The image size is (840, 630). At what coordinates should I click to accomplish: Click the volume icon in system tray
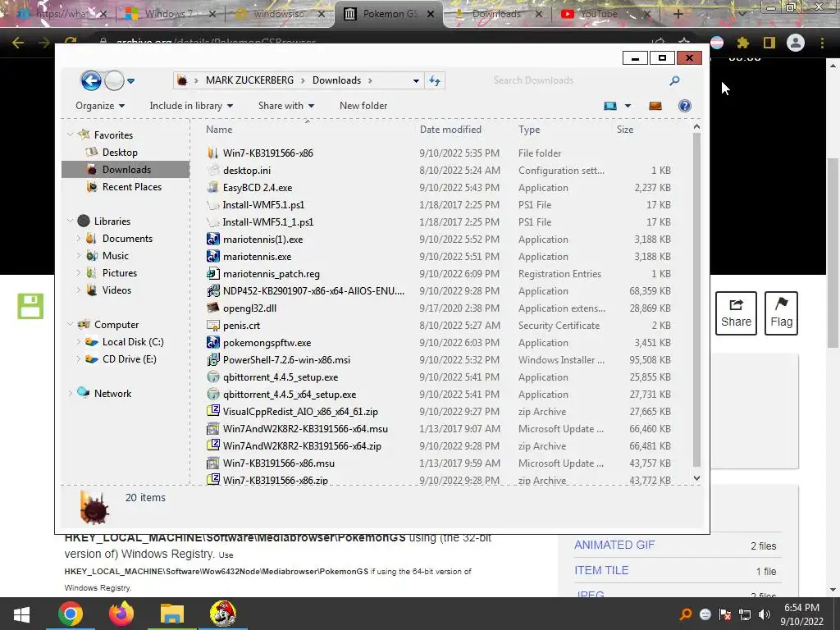[765, 614]
